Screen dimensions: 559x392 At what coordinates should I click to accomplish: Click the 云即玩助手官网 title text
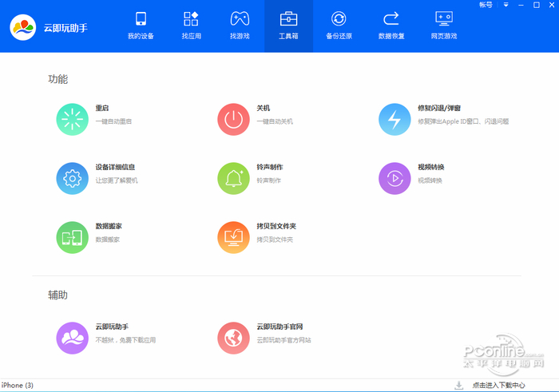coord(279,327)
